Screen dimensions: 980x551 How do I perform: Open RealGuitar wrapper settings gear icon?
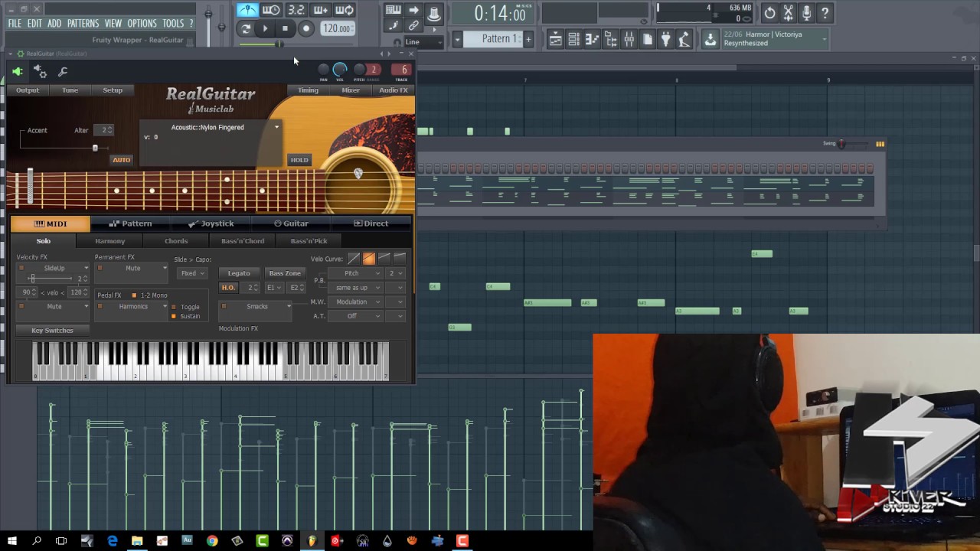[x=40, y=72]
